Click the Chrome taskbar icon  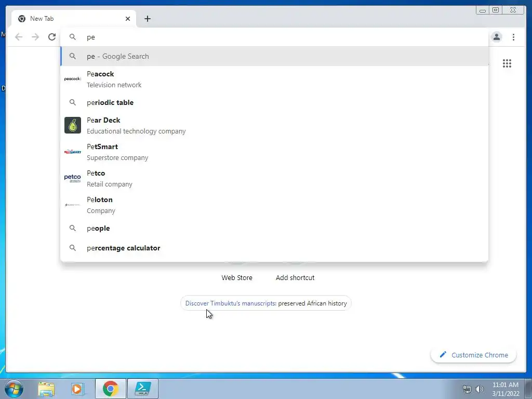(x=111, y=389)
